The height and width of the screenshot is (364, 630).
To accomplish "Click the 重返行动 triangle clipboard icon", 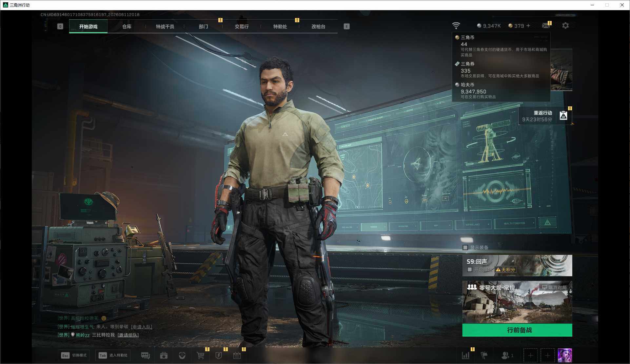I will coord(563,116).
